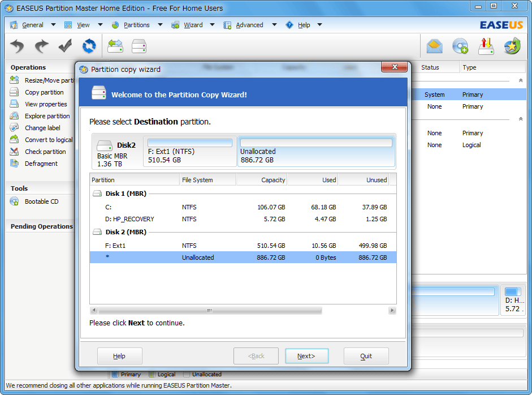Click Explore partition sidebar icon

pos(14,116)
